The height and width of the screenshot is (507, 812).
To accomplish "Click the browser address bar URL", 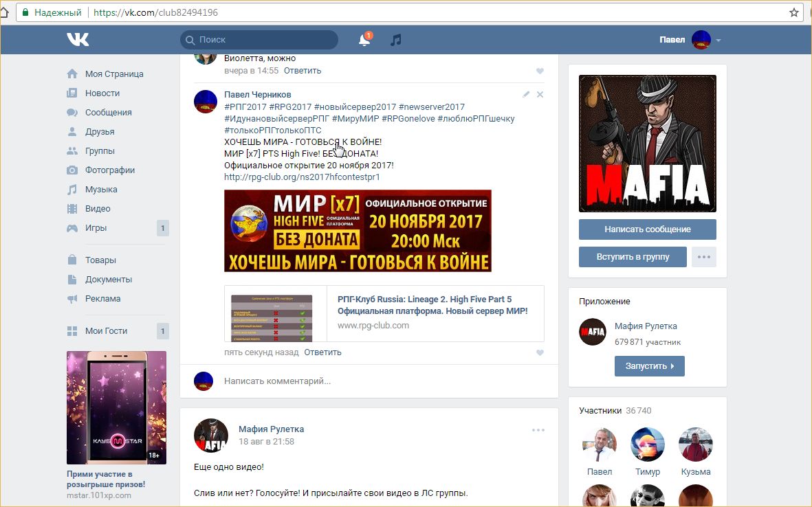I will point(155,12).
